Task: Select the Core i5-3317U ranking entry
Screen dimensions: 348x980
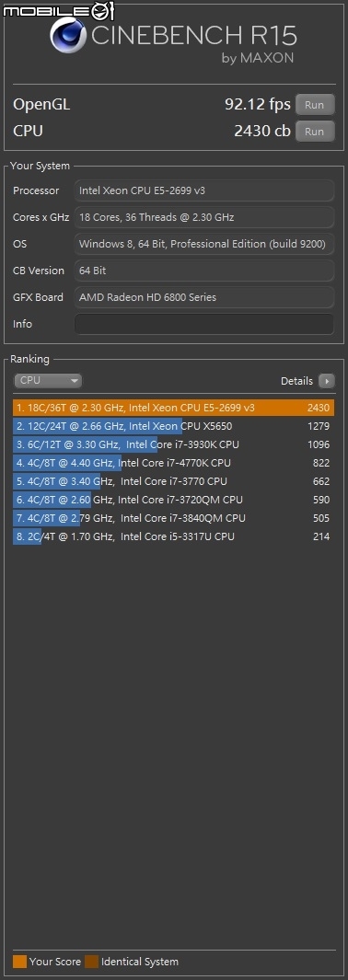Action: pyautogui.click(x=173, y=536)
